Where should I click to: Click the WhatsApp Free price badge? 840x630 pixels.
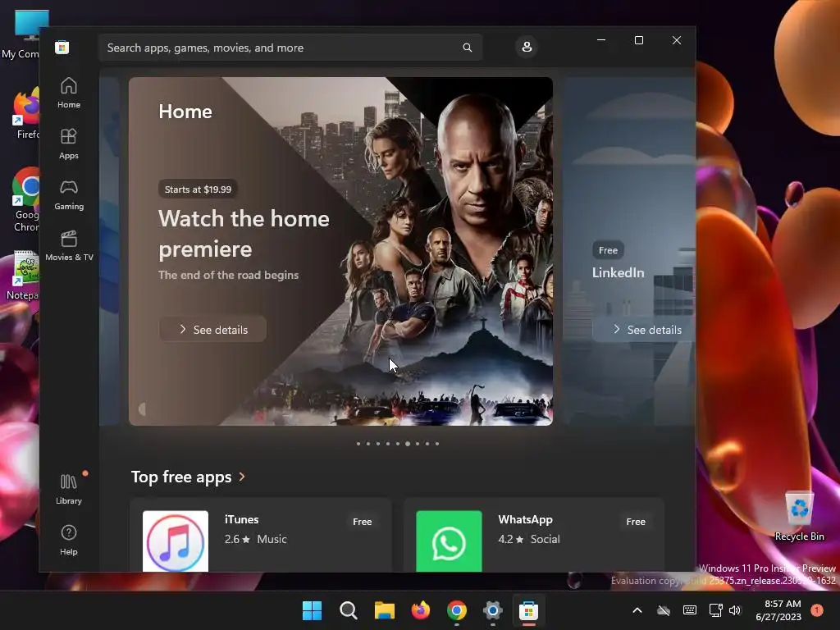click(636, 521)
